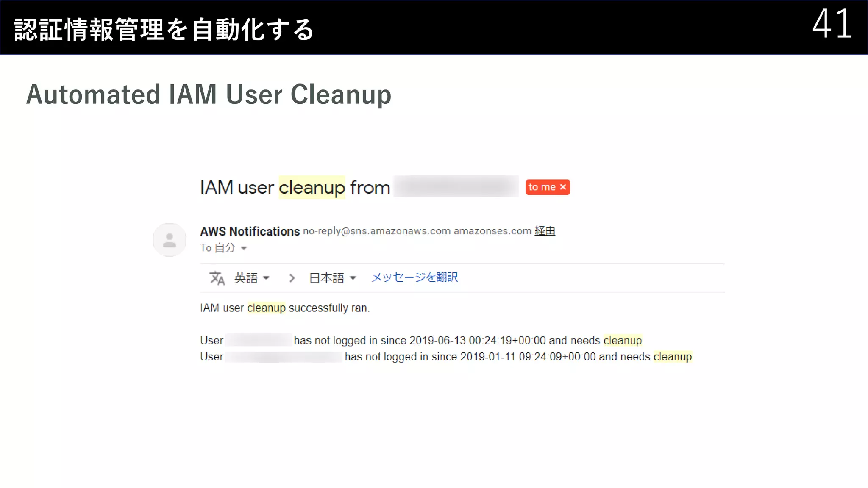Click the translate icon in the translation bar
868x488 pixels.
217,278
